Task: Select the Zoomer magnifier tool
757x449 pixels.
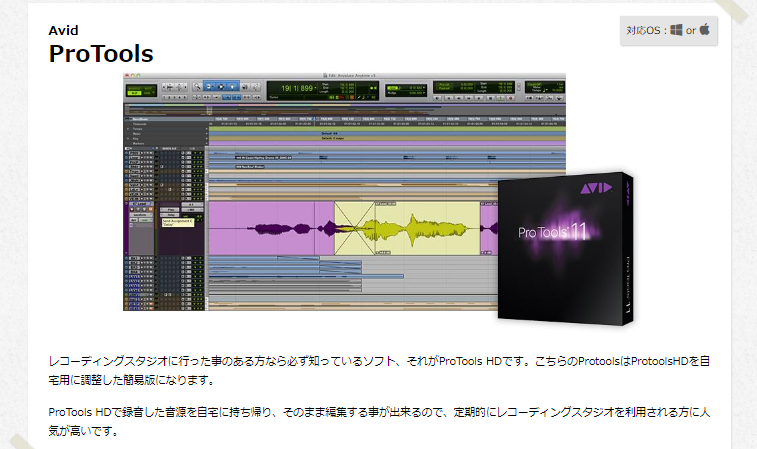Action: pos(197,87)
